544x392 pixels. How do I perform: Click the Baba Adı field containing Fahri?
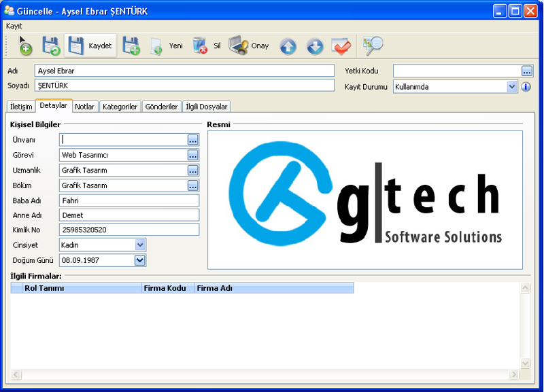tap(129, 200)
